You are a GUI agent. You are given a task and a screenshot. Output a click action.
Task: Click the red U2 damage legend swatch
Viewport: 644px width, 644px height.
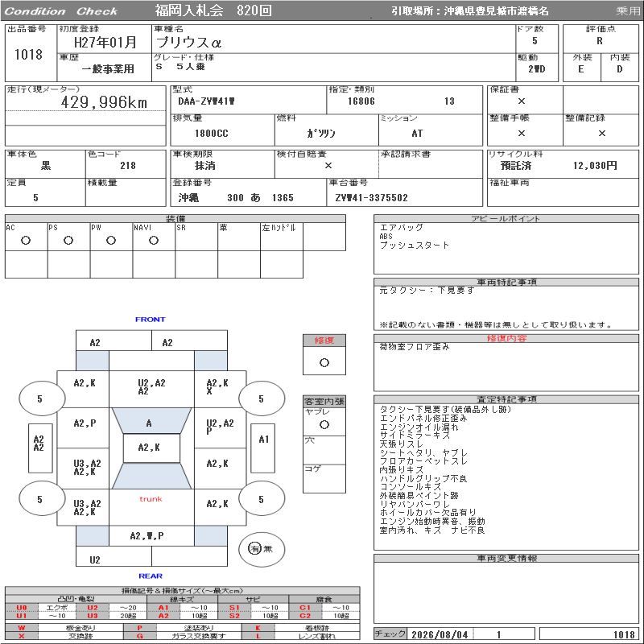(x=93, y=608)
